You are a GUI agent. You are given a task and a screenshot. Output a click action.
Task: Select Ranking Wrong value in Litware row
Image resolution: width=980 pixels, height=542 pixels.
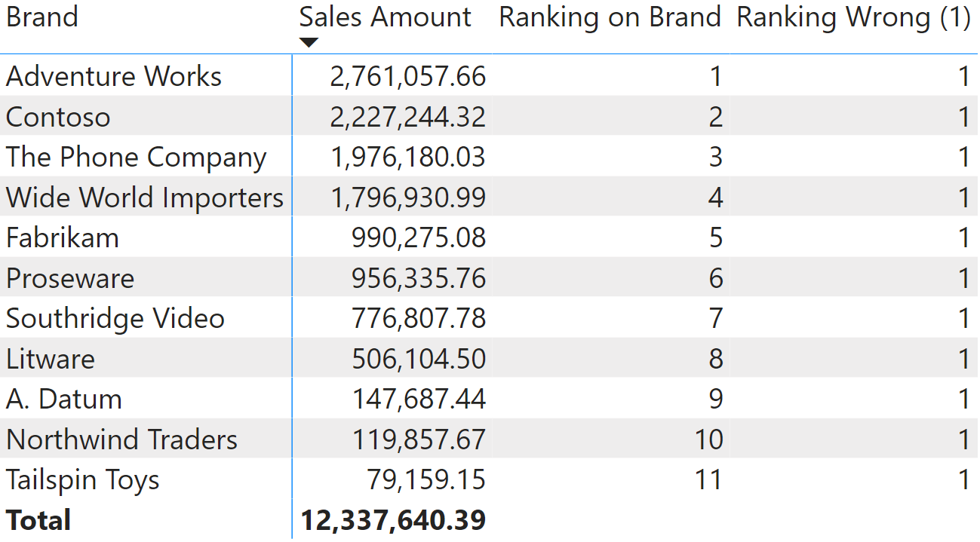tap(963, 359)
